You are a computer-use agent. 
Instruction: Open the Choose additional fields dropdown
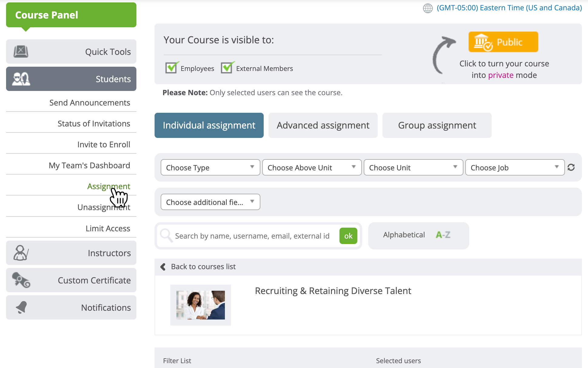(x=210, y=202)
